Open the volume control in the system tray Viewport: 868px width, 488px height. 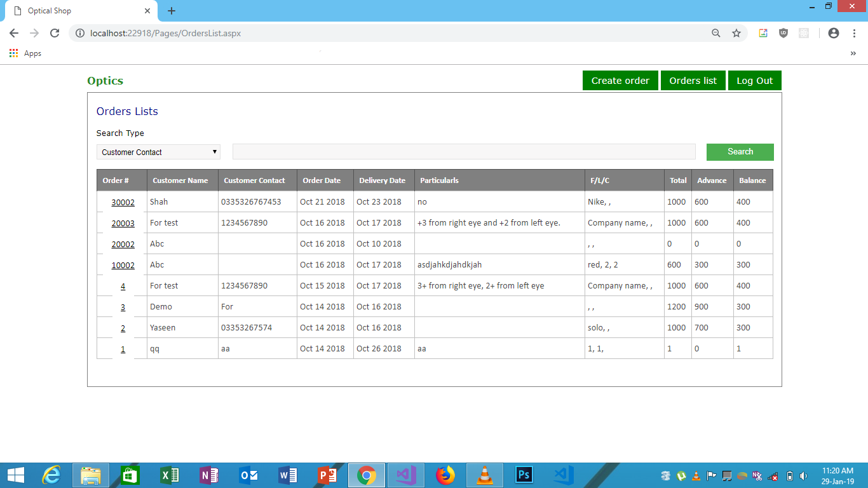click(x=803, y=475)
